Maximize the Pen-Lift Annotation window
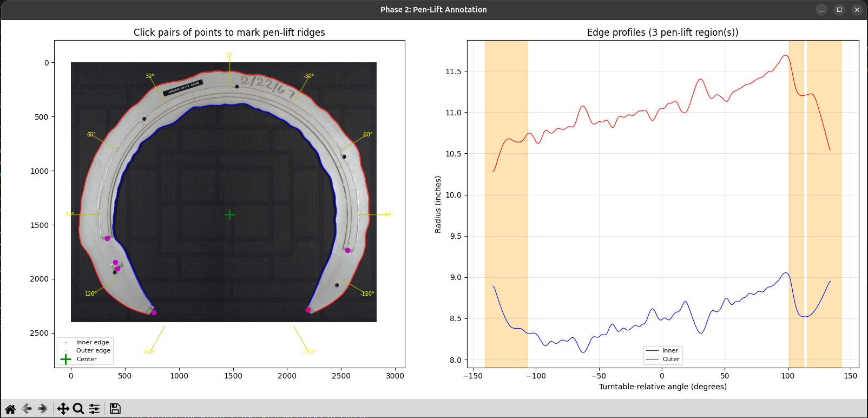The image size is (868, 418). pyautogui.click(x=839, y=10)
